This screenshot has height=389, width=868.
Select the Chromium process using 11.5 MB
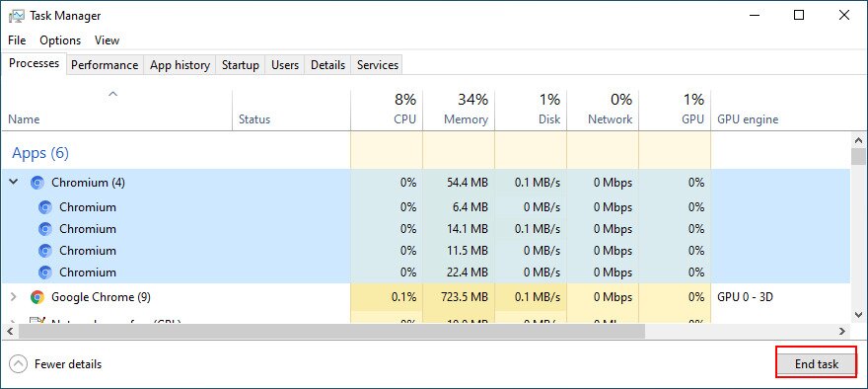coord(425,251)
